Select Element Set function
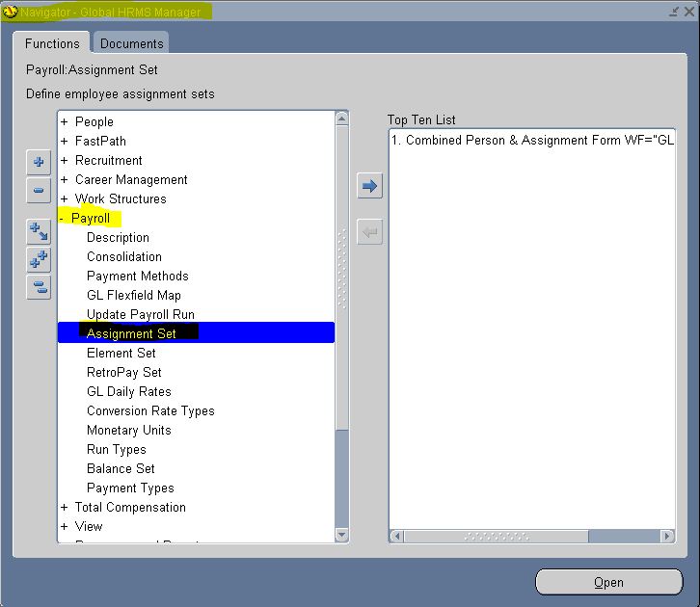Viewport: 700px width, 607px height. tap(121, 353)
